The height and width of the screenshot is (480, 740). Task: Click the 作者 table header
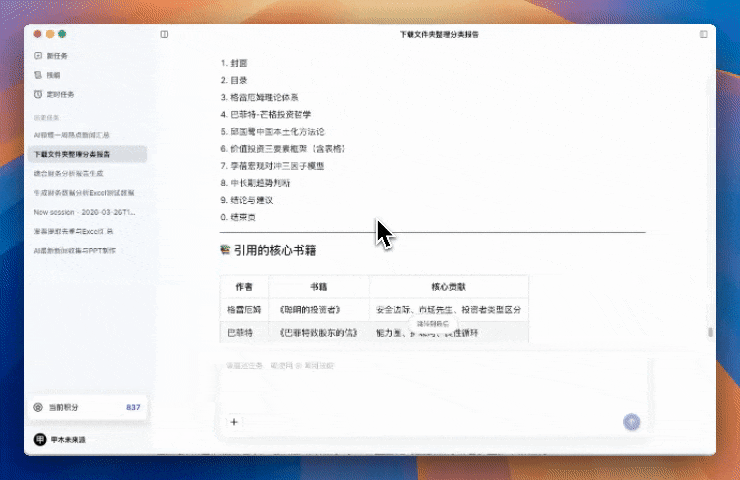point(244,286)
